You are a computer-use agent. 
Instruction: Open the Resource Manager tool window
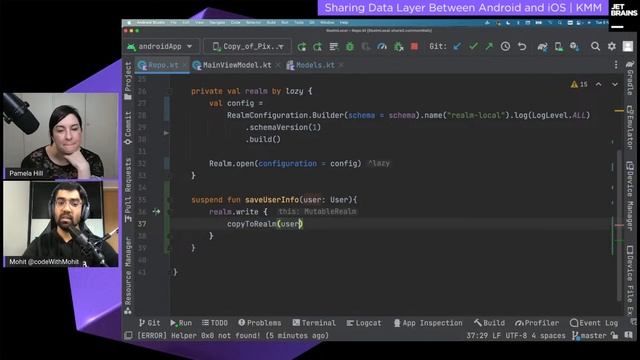click(128, 276)
